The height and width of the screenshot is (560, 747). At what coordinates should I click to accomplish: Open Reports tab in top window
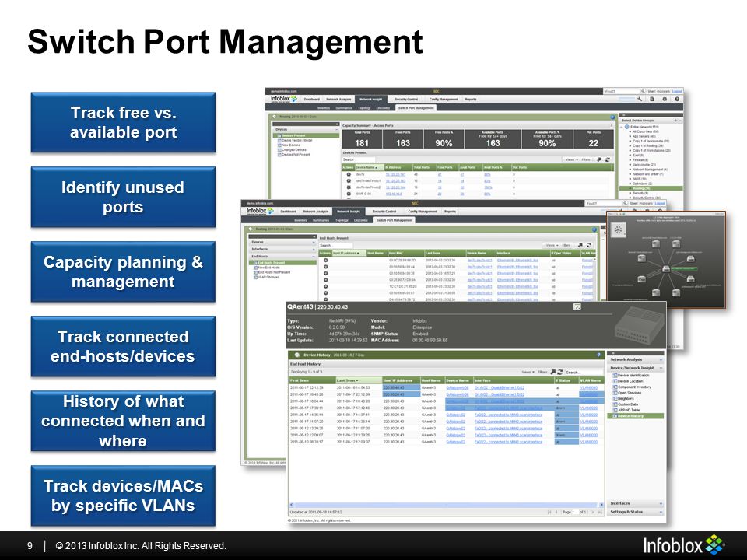(471, 99)
